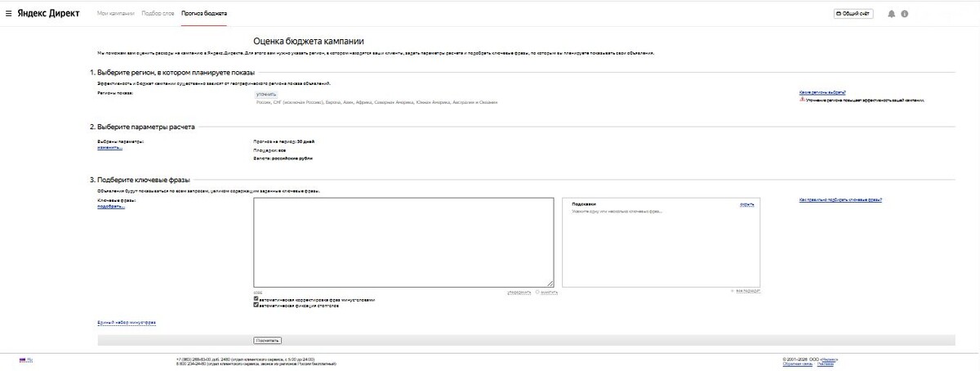Screen dimensions: 980x371
Task: Click the Посчитать button
Action: [x=267, y=340]
